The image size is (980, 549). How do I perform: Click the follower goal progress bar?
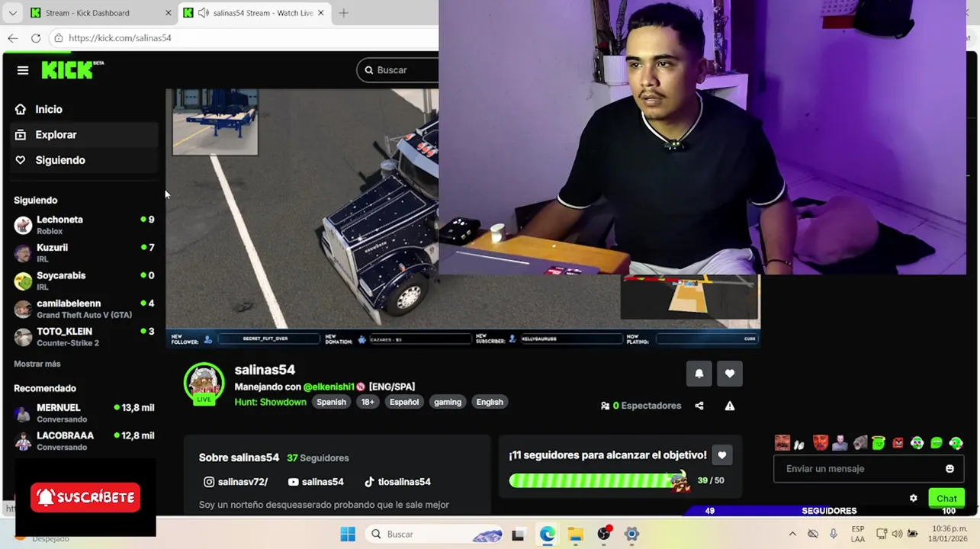[x=599, y=480]
